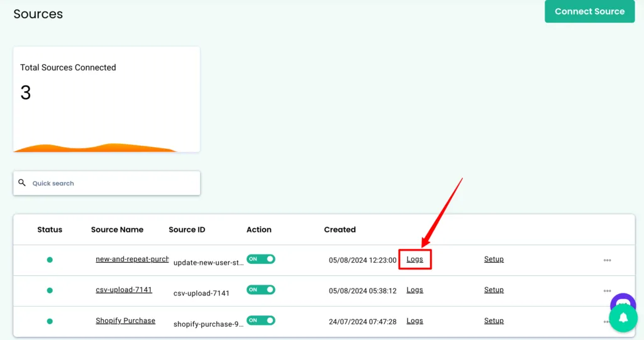Open the notification bell icon
The image size is (644, 340).
point(623,318)
